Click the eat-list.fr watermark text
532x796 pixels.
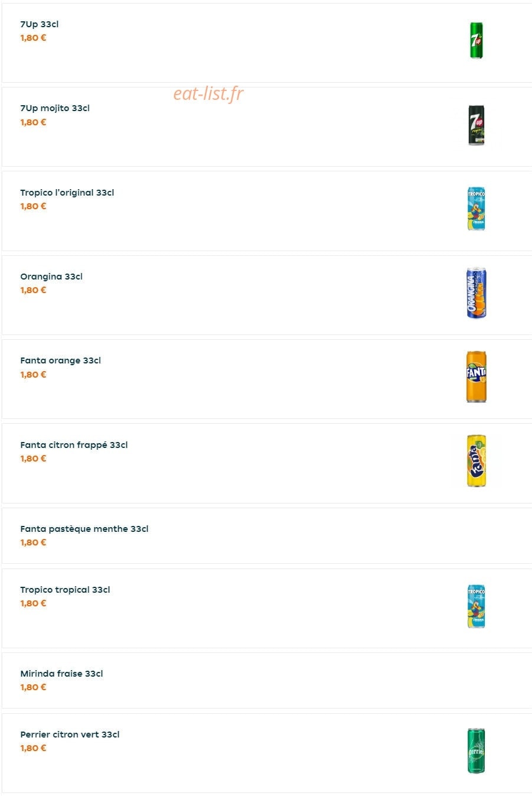tap(208, 93)
